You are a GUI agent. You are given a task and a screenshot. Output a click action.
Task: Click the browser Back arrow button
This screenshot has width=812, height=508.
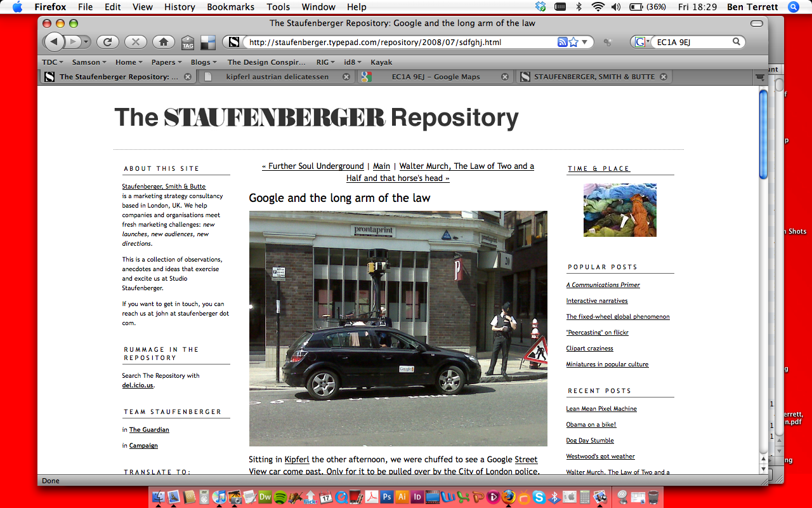click(55, 42)
